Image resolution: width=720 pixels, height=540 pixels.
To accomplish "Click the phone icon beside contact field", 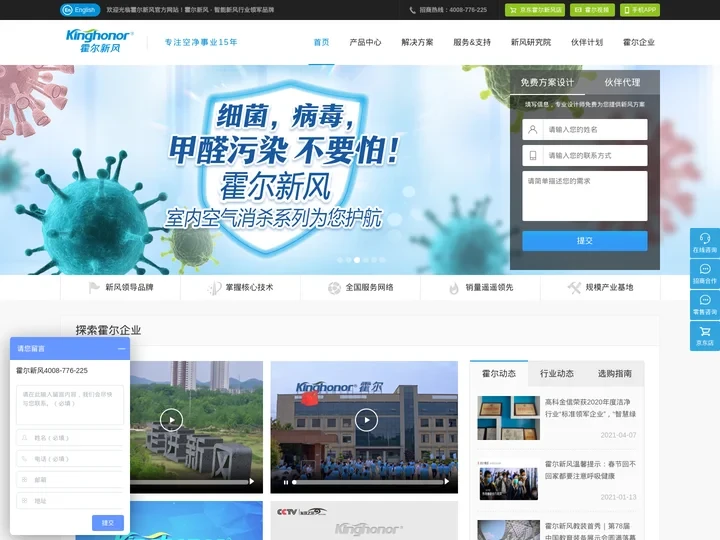I will coord(533,155).
